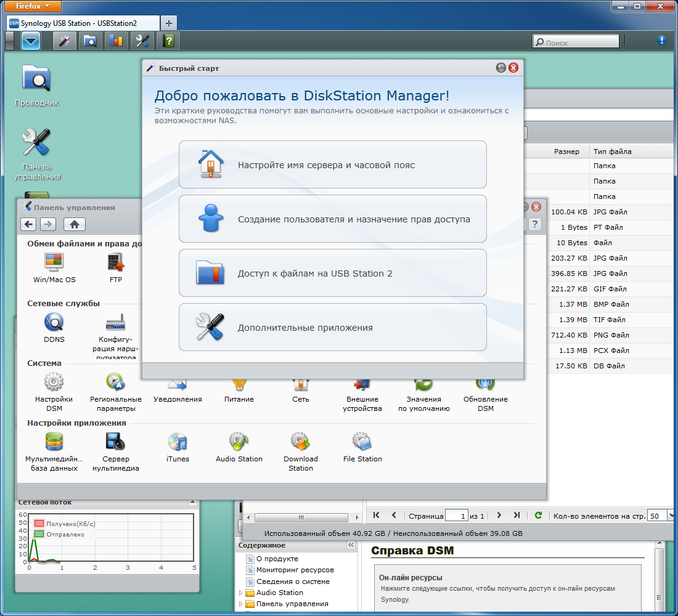Viewport: 678px width, 616px height.
Task: Open Дополнительные приложения guide
Action: click(x=332, y=327)
